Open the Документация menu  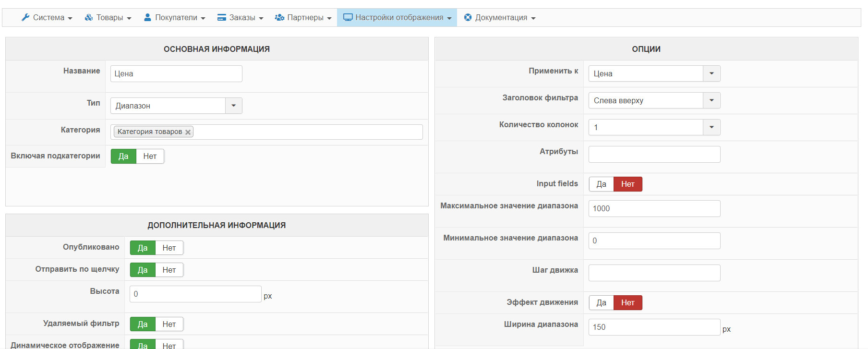point(500,17)
